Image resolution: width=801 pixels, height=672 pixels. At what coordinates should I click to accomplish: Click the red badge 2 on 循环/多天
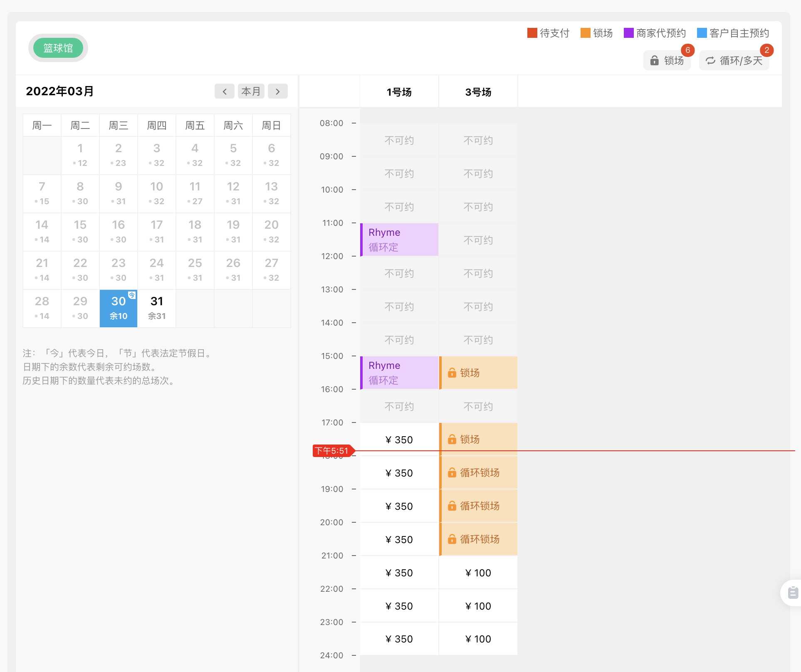[x=767, y=50]
